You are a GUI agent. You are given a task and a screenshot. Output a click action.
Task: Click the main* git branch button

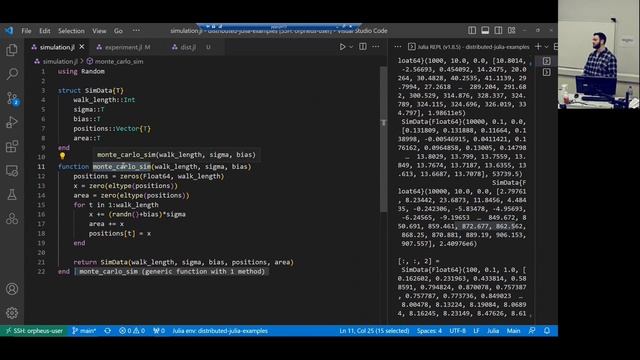pyautogui.click(x=84, y=331)
